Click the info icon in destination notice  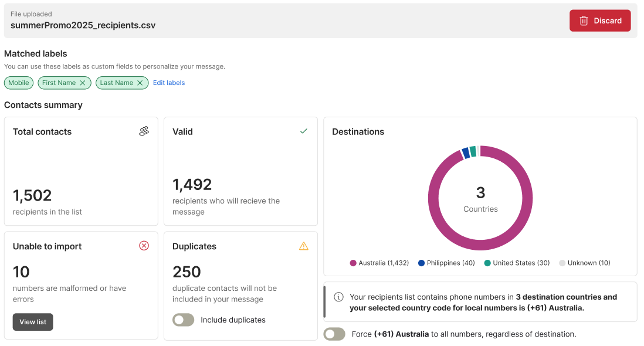(x=338, y=297)
